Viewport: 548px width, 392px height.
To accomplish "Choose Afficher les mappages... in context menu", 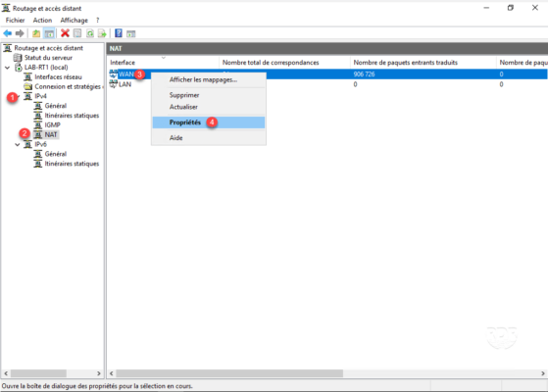I will pos(209,79).
